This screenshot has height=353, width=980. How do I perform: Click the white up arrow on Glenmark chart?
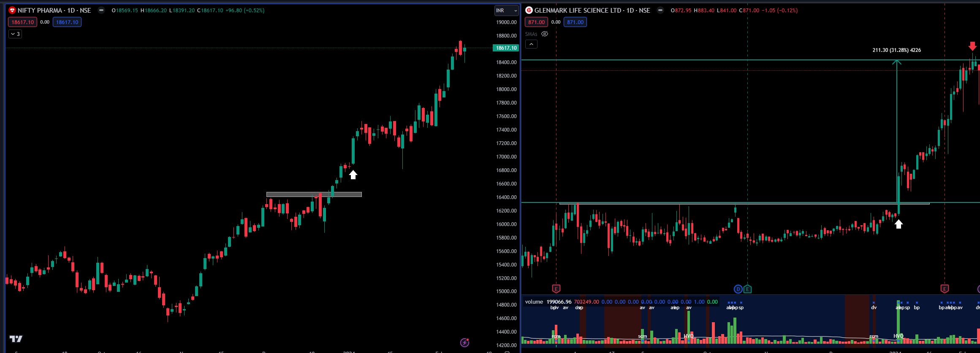point(899,224)
